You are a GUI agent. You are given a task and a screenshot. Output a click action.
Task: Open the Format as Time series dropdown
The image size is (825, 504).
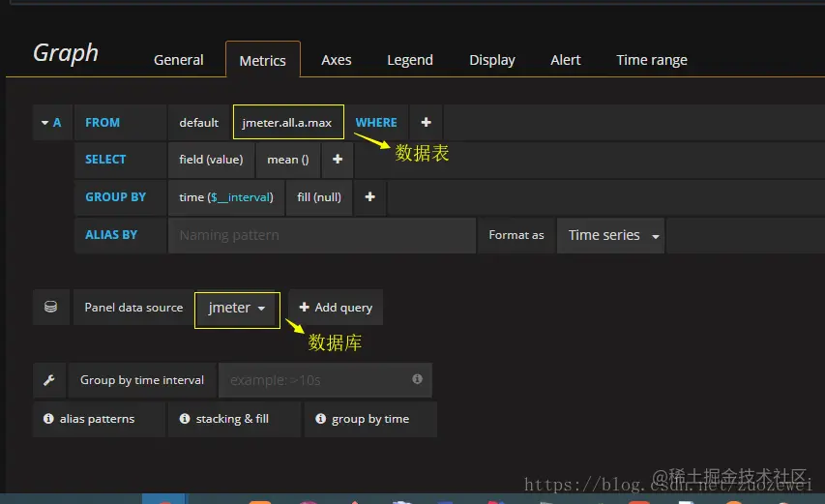pyautogui.click(x=611, y=235)
